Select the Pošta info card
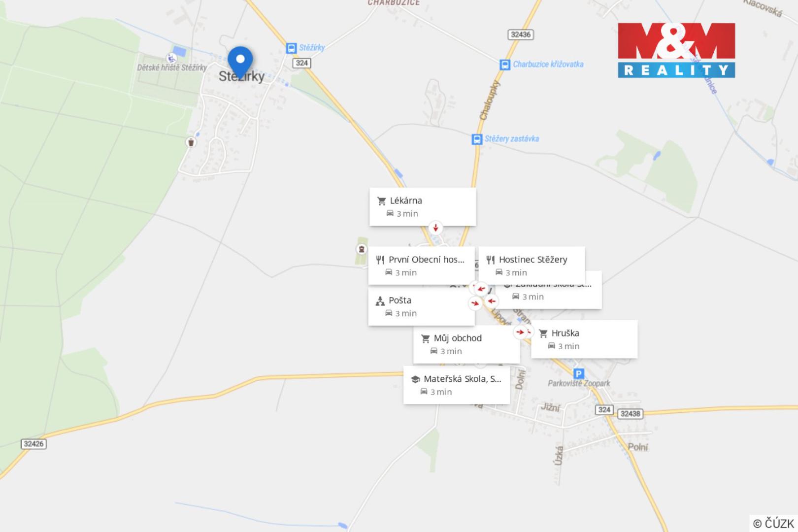 tap(421, 306)
